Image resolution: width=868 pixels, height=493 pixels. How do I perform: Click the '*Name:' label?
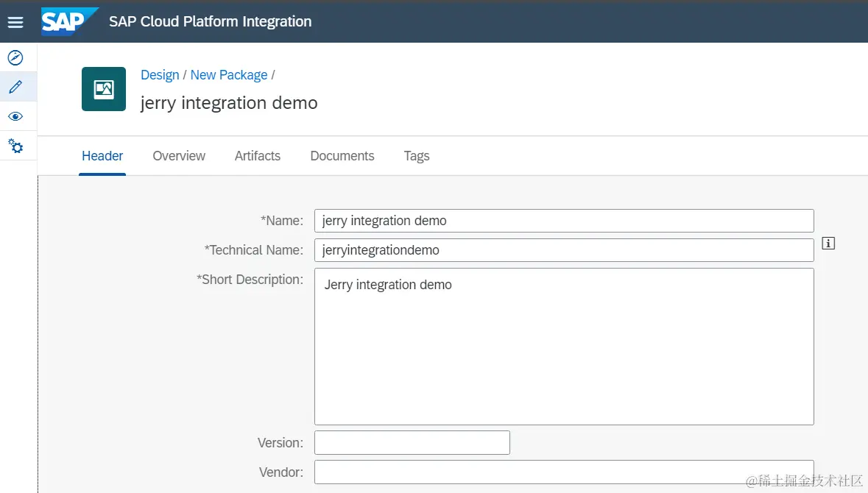pyautogui.click(x=282, y=221)
